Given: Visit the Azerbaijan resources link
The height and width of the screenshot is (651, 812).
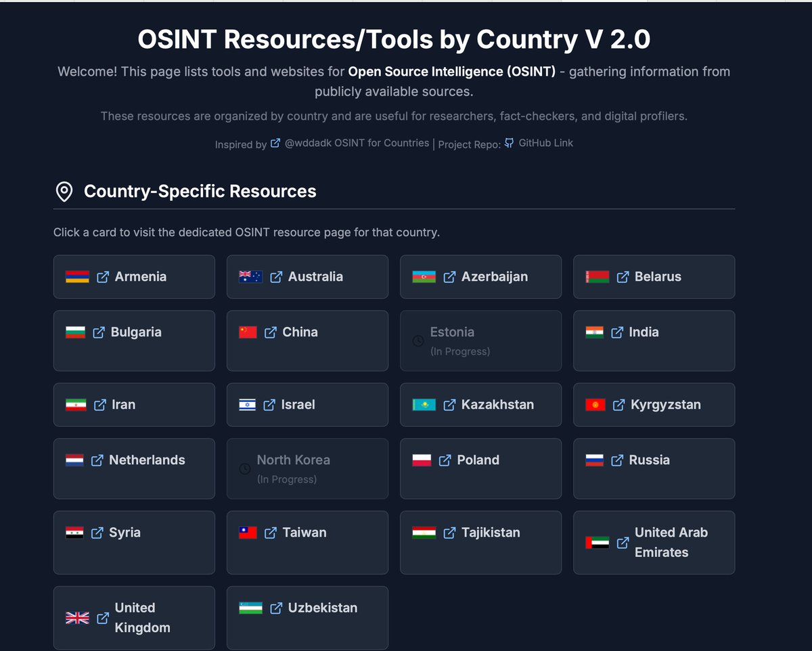Looking at the screenshot, I should 480,277.
